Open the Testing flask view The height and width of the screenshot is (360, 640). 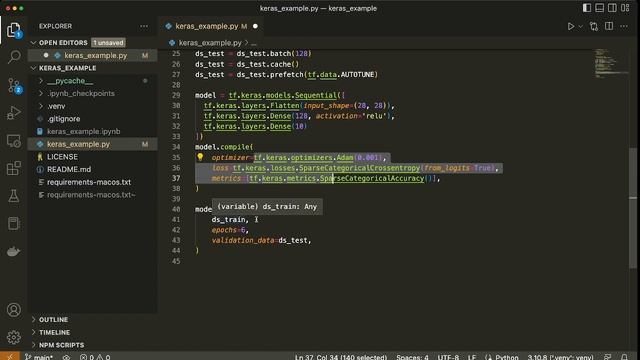[13, 196]
